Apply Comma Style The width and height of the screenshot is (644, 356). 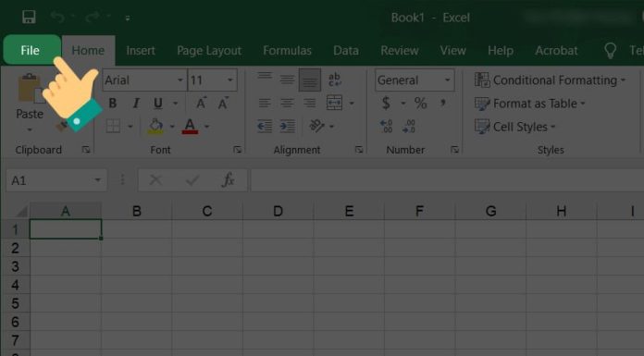443,103
